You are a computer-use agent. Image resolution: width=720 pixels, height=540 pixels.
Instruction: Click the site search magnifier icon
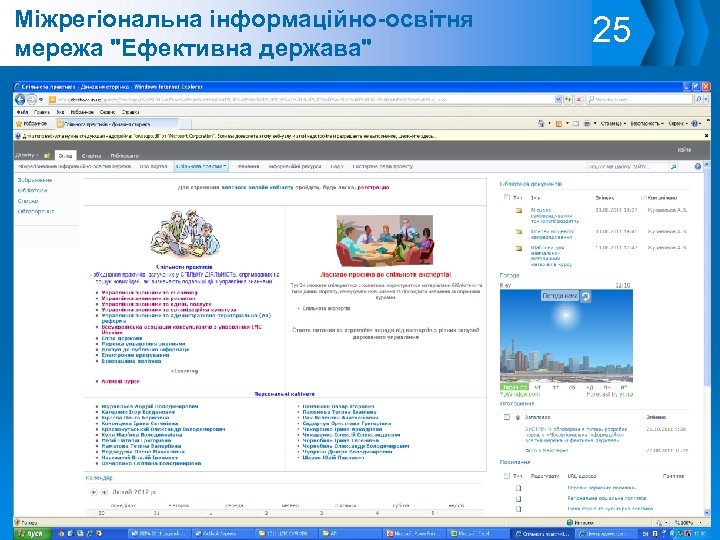[673, 167]
